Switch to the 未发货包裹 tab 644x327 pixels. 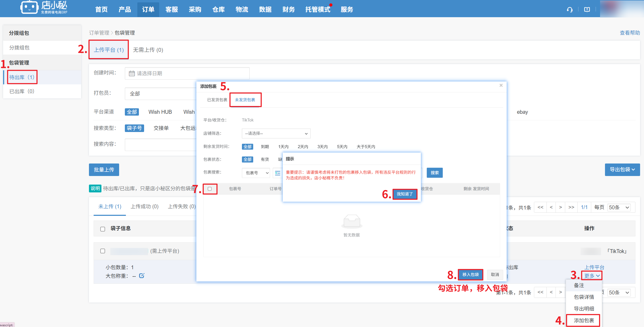[x=245, y=100]
